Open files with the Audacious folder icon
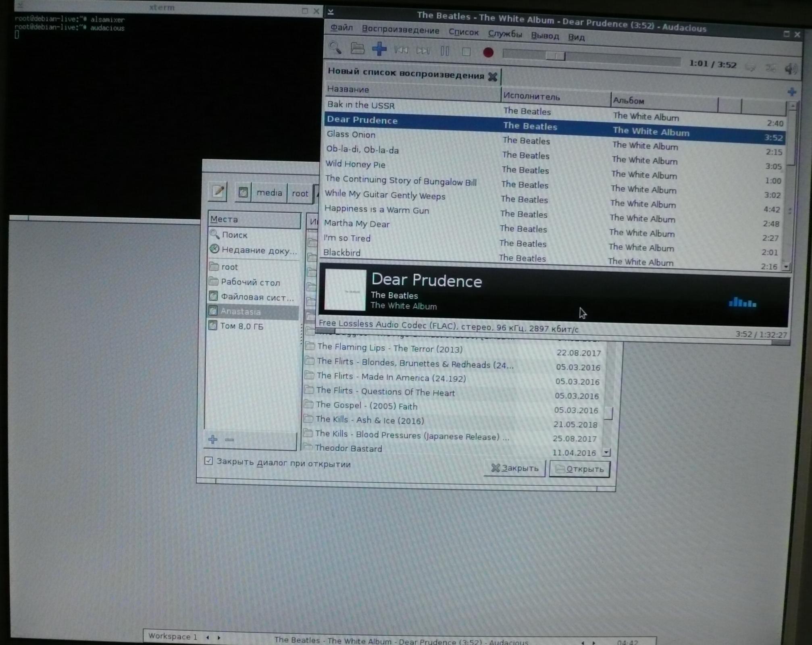812x645 pixels. 357,49
